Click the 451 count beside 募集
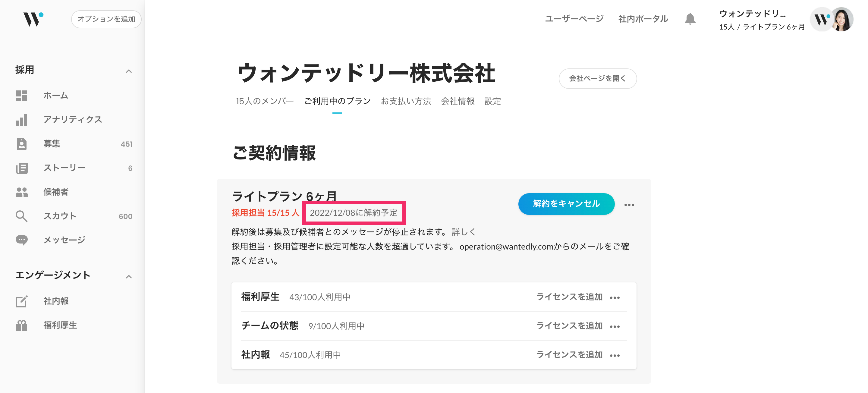 coord(126,144)
